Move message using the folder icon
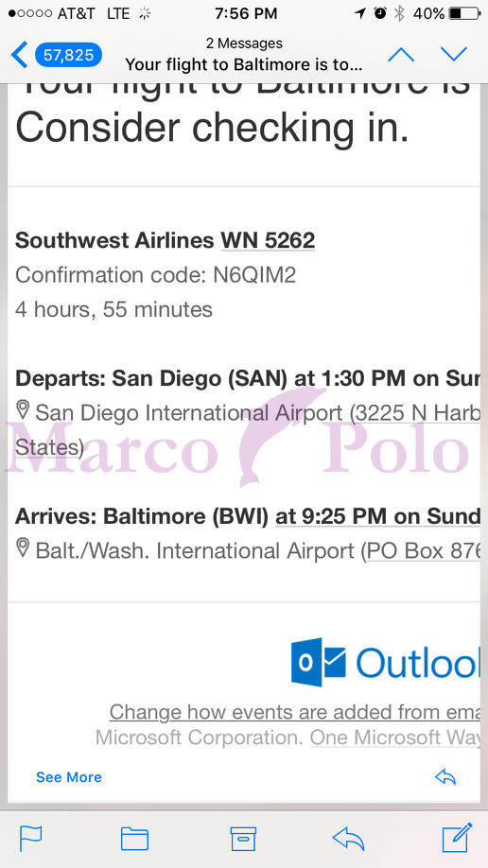 point(134,838)
